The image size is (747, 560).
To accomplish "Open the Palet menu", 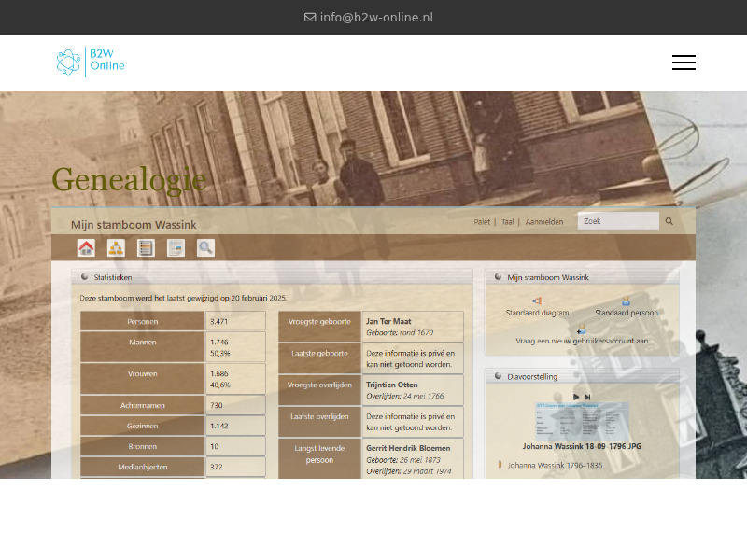I will [481, 221].
